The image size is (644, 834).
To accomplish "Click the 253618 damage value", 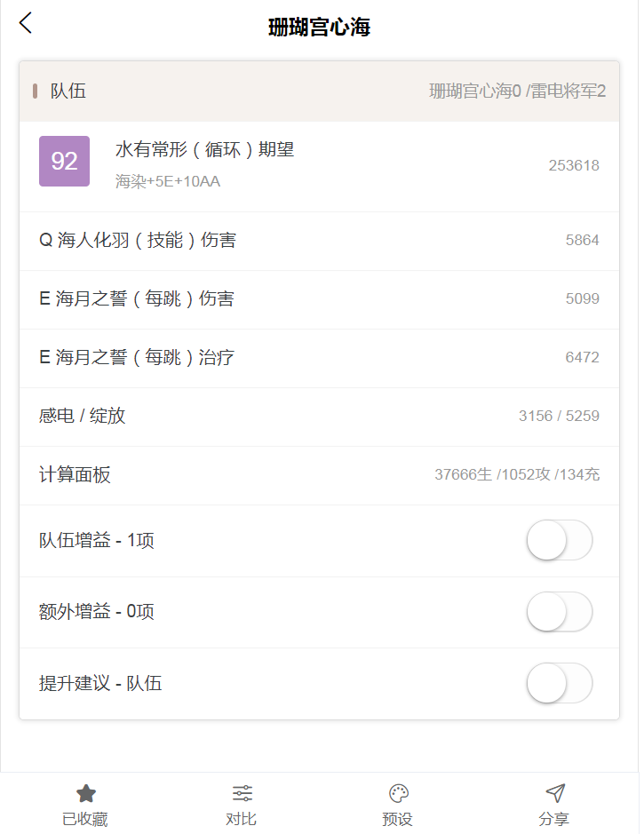I will click(x=574, y=165).
